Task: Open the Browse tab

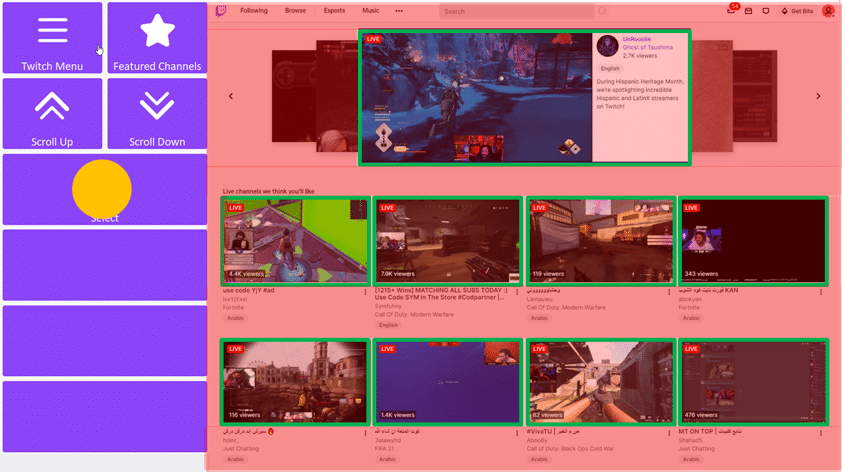Action: [x=295, y=11]
